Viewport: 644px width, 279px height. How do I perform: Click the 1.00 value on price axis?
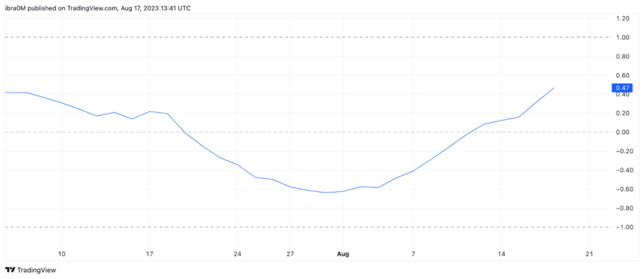coord(623,37)
